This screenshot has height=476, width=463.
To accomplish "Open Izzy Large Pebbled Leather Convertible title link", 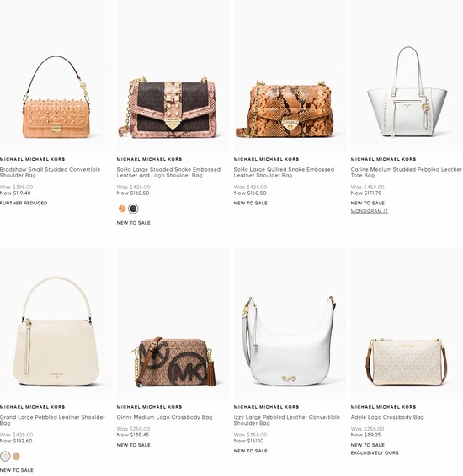I will 286,420.
